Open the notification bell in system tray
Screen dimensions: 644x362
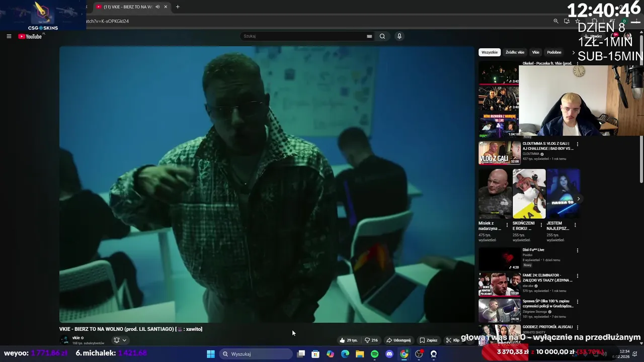(635, 354)
